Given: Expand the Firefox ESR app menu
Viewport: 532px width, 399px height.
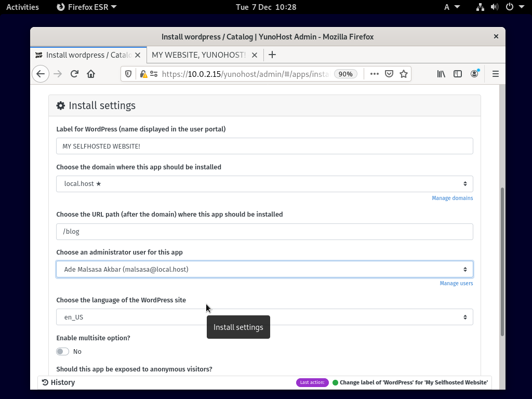Looking at the screenshot, I should pyautogui.click(x=87, y=7).
